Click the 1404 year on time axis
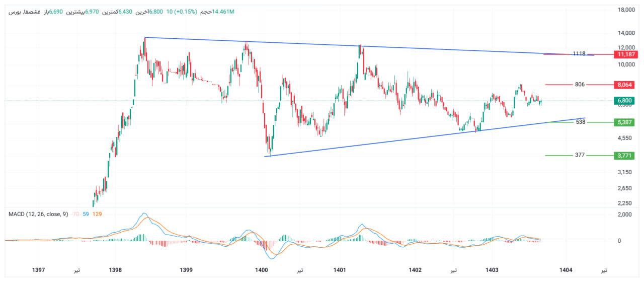This screenshot has height=282, width=644. [567, 270]
